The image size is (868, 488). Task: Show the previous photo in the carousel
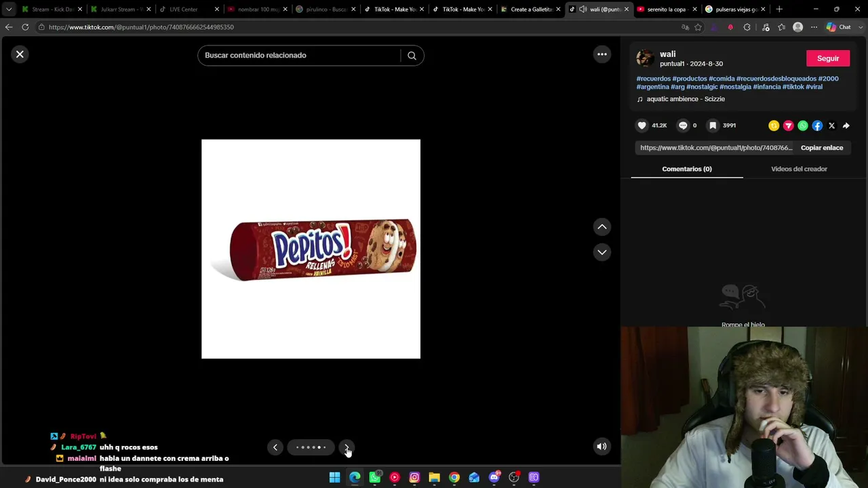click(x=275, y=447)
